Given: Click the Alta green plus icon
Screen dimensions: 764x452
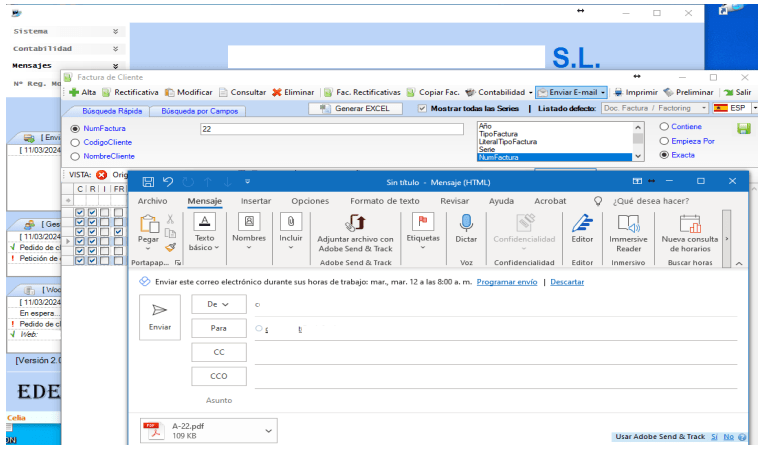Looking at the screenshot, I should point(74,92).
